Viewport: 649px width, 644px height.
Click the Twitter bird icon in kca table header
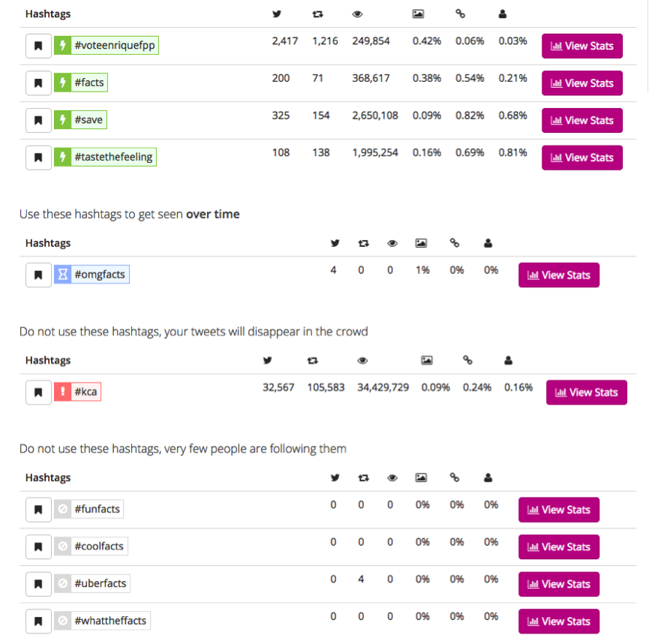pyautogui.click(x=268, y=360)
